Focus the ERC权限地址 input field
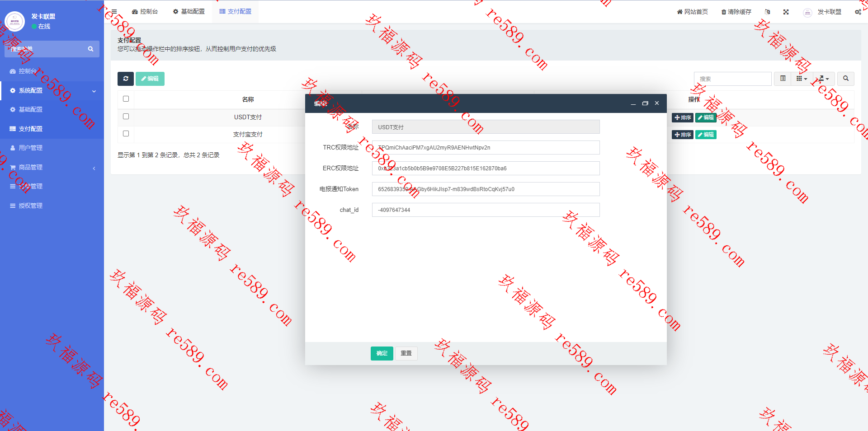868x431 pixels. tap(486, 169)
